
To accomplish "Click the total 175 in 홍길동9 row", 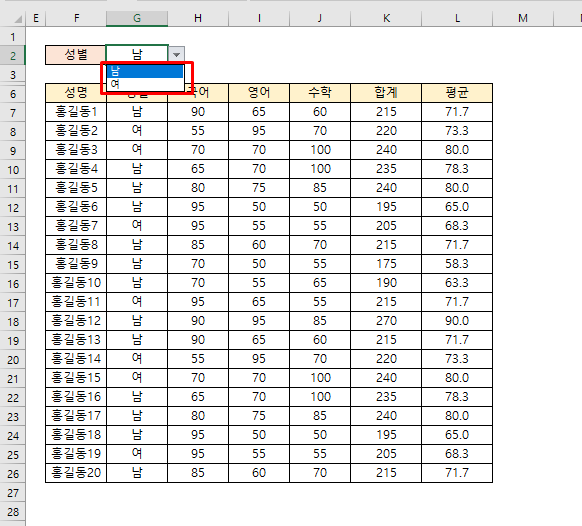I will pyautogui.click(x=386, y=264).
